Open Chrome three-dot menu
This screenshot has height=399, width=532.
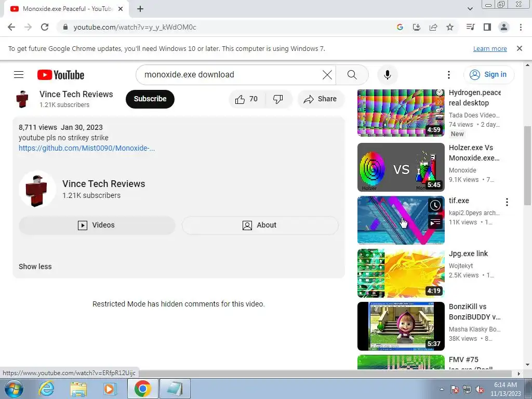[521, 27]
